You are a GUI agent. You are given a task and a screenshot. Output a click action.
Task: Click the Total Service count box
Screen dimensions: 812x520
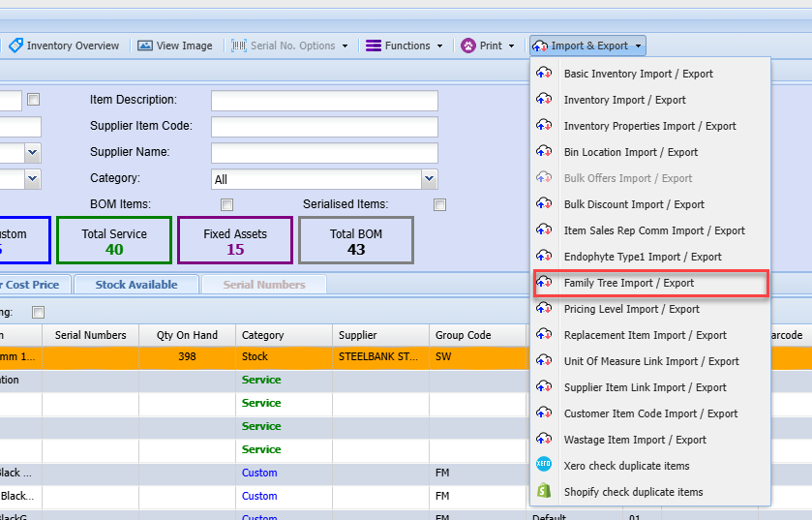point(114,240)
